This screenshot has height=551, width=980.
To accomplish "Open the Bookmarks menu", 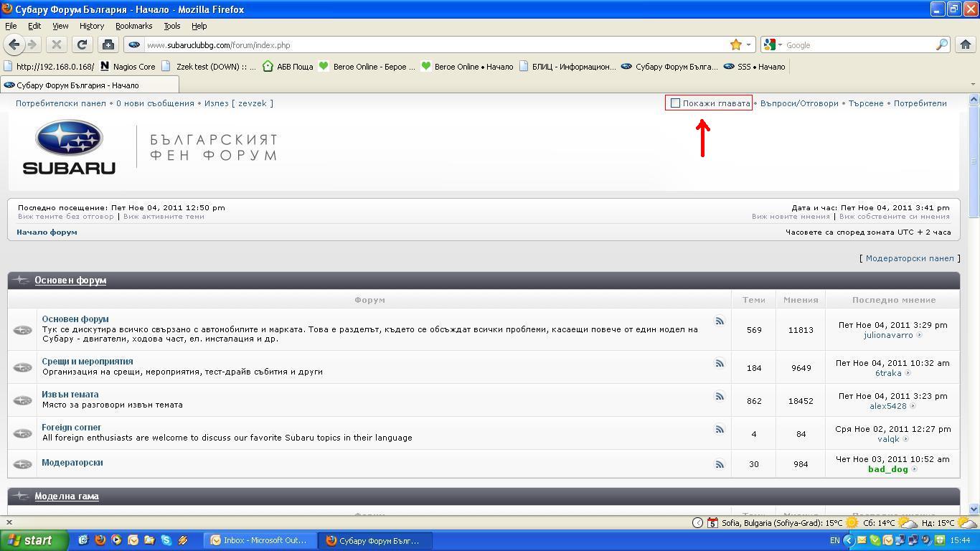I will (x=133, y=26).
